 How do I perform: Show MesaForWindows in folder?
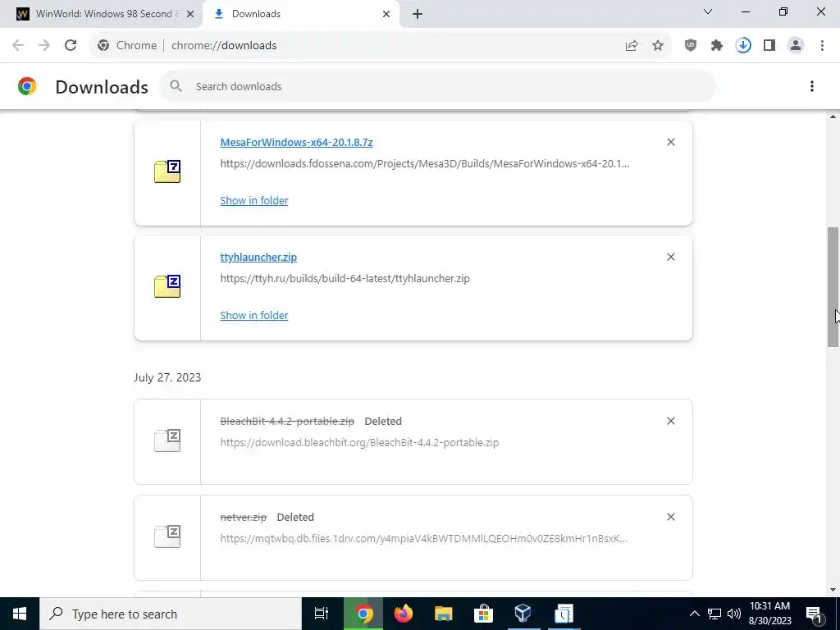point(254,200)
